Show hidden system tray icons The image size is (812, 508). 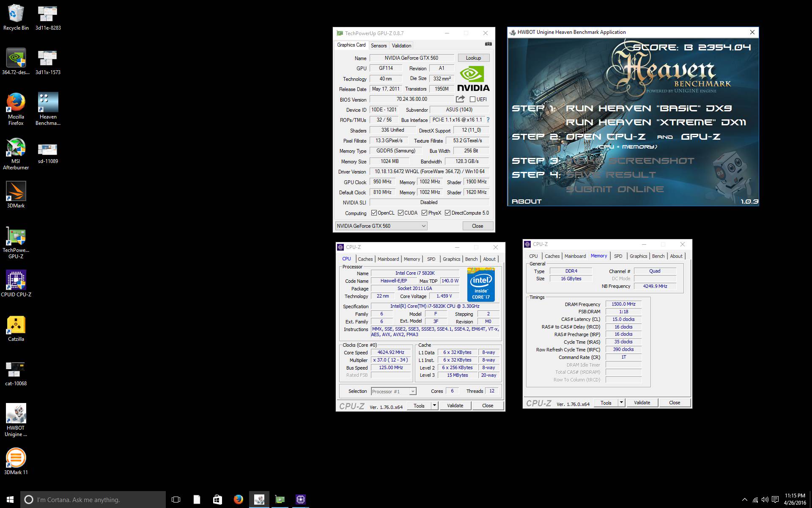pyautogui.click(x=744, y=500)
